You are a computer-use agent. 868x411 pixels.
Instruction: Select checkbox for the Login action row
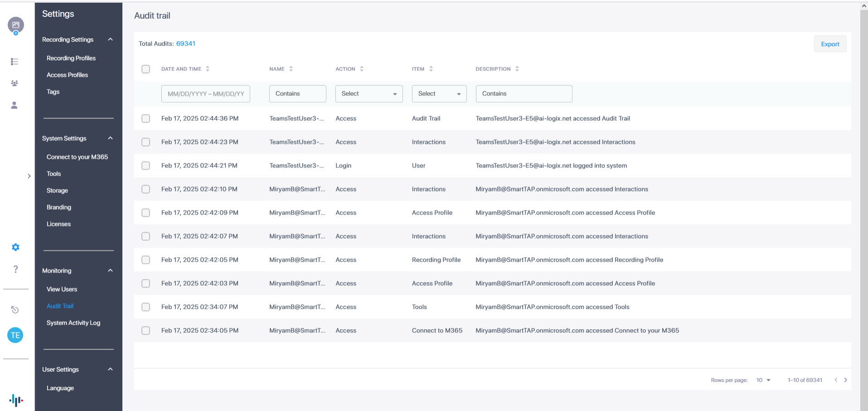(145, 166)
